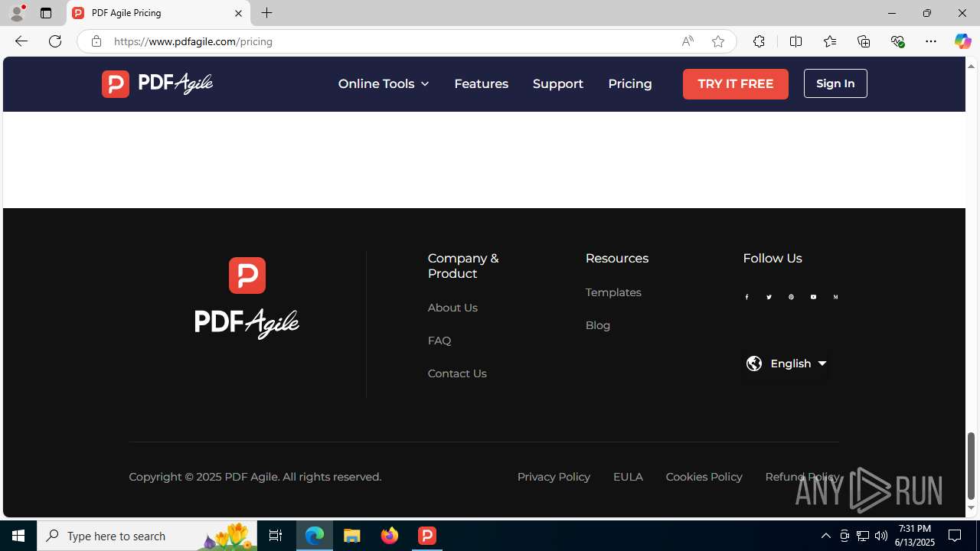Open Tab actions menu

[x=46, y=13]
